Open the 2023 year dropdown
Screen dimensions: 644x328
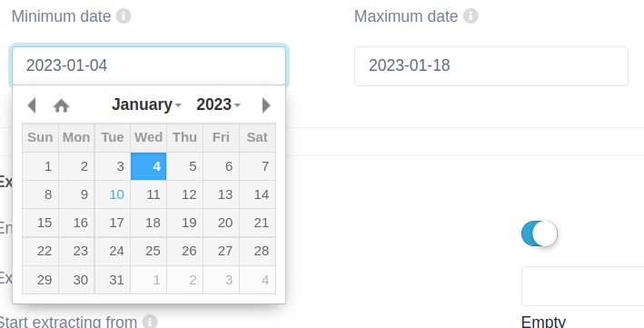tap(218, 104)
